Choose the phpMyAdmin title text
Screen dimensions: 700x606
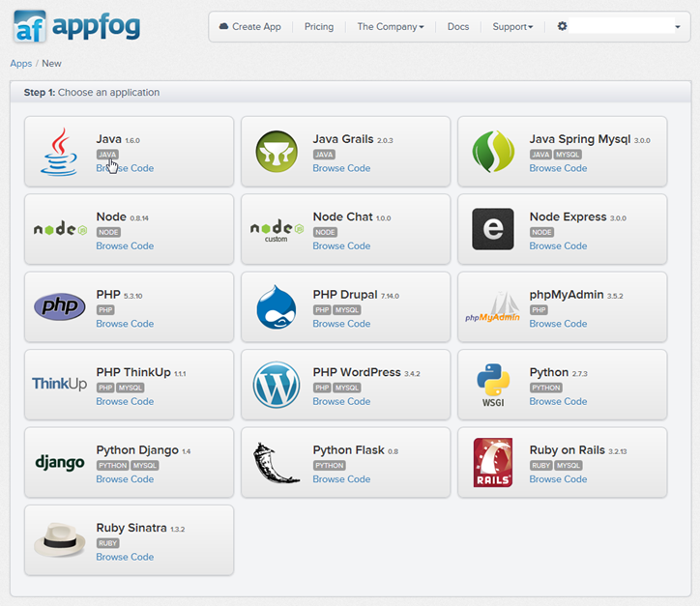[x=567, y=295]
